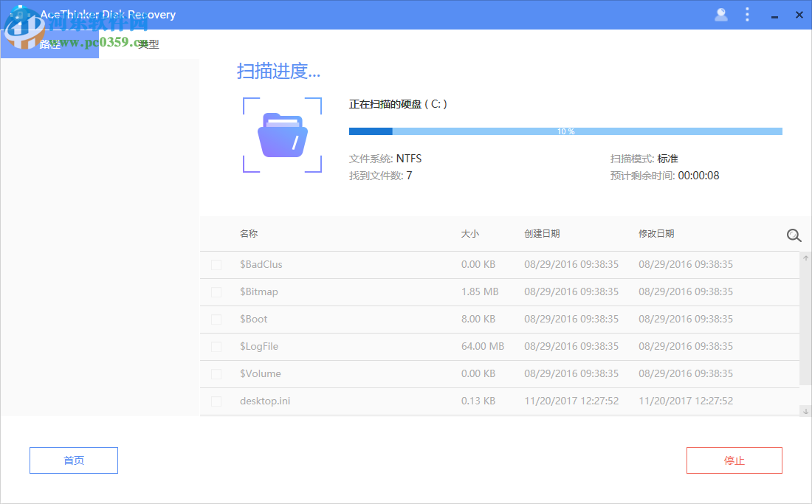Click the scrollbar down arrow

pyautogui.click(x=805, y=411)
